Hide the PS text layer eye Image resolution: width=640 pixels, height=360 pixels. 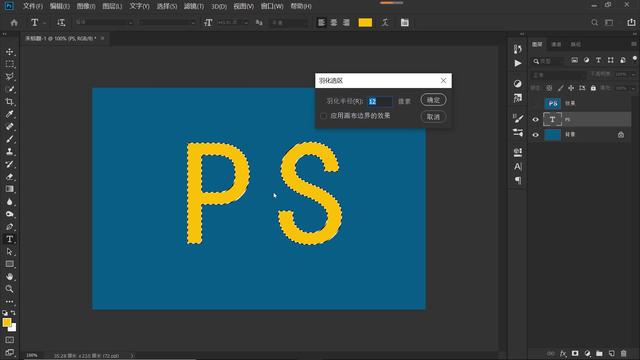click(536, 120)
